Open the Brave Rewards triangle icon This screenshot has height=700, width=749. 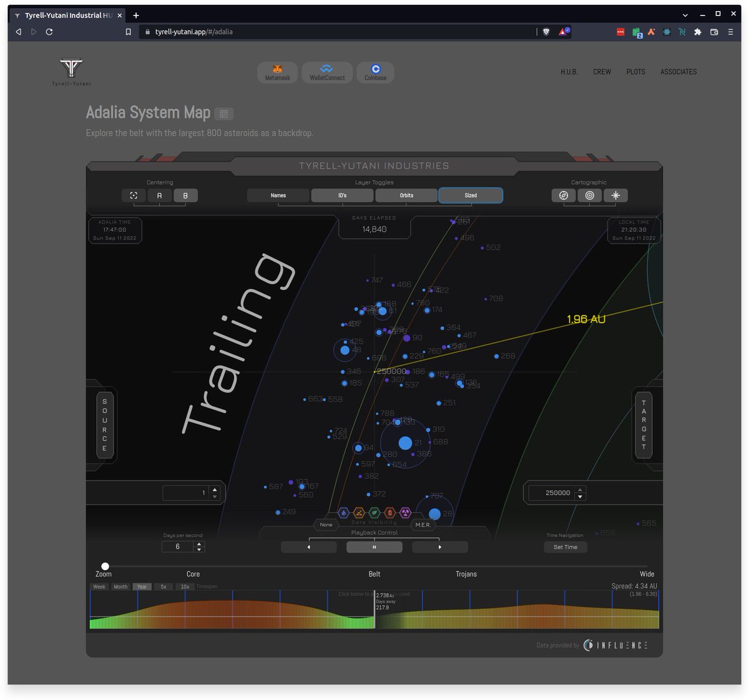click(x=563, y=31)
